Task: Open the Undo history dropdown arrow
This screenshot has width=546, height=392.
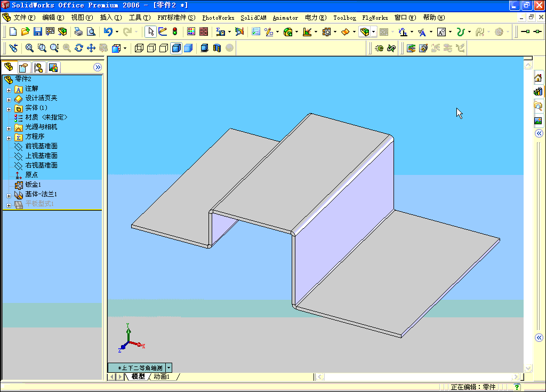Action: (117, 31)
